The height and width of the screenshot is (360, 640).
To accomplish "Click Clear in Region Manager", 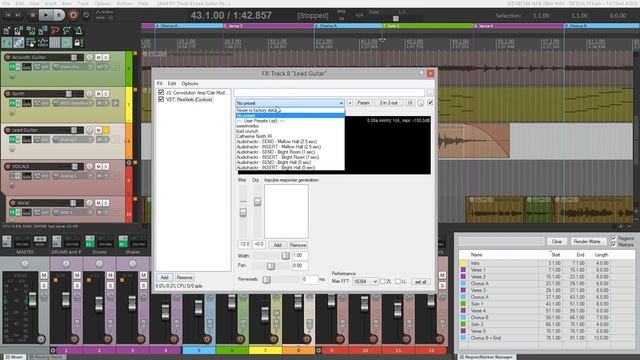I will click(x=557, y=241).
